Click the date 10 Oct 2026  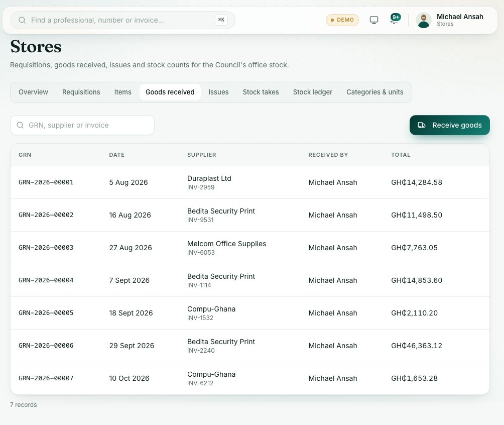coord(129,378)
